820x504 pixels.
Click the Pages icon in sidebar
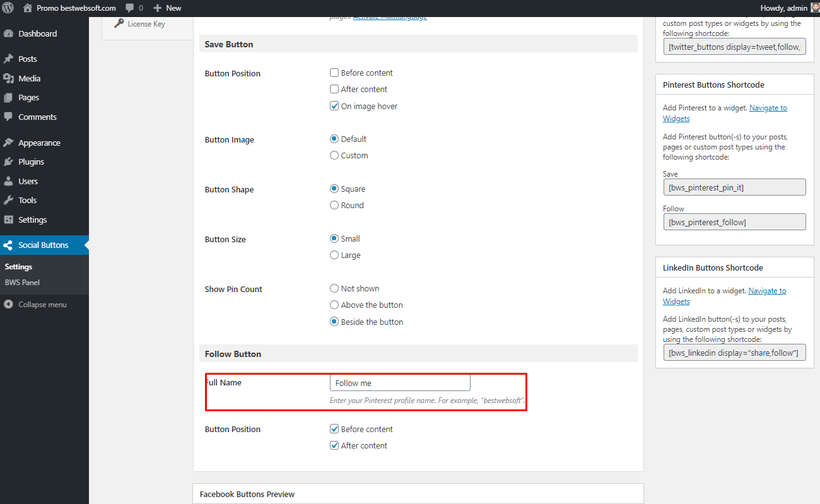pos(8,98)
